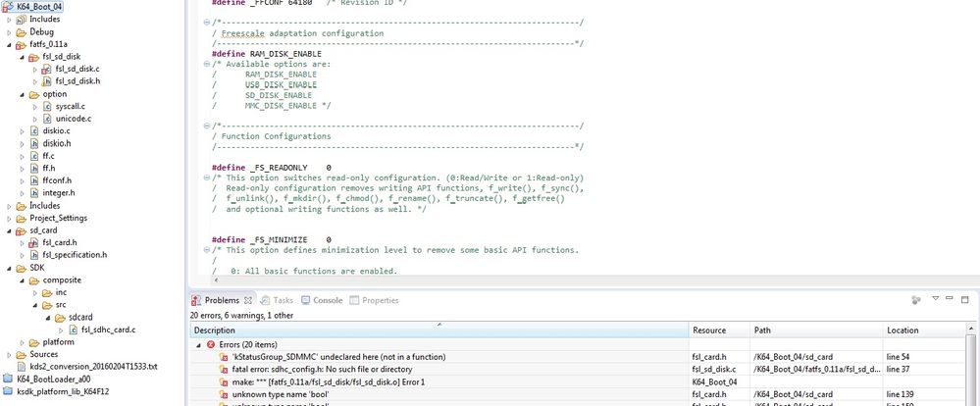Click the Includes library icon under K64_Boot_04

point(22,20)
